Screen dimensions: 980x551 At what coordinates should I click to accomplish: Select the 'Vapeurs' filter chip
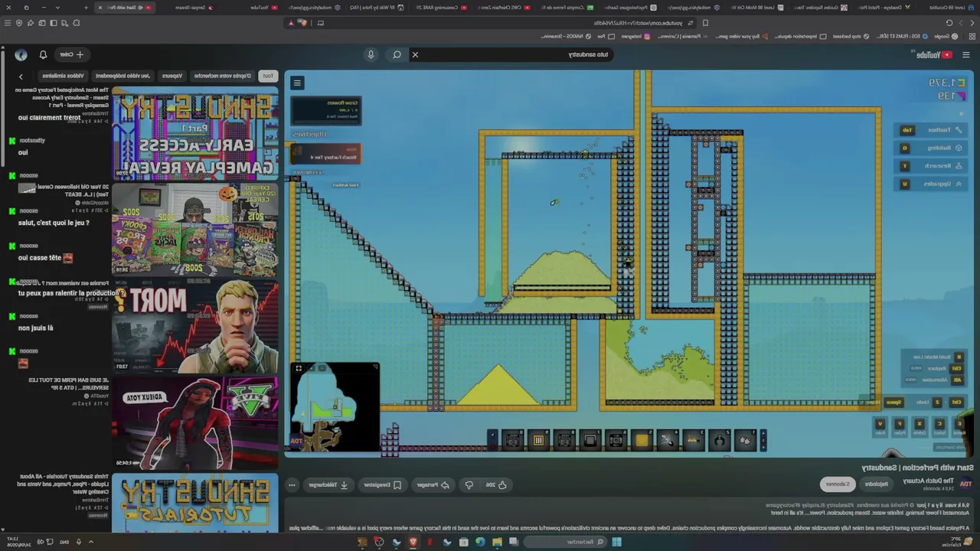coord(172,76)
